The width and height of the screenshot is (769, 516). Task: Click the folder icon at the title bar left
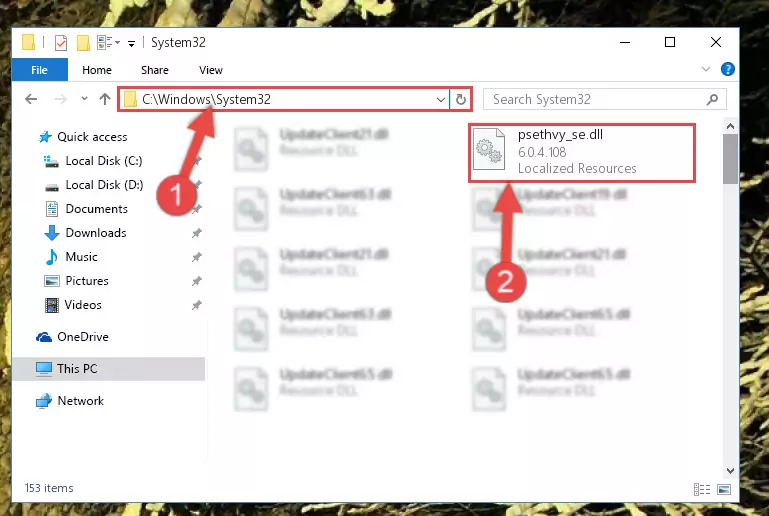point(28,43)
